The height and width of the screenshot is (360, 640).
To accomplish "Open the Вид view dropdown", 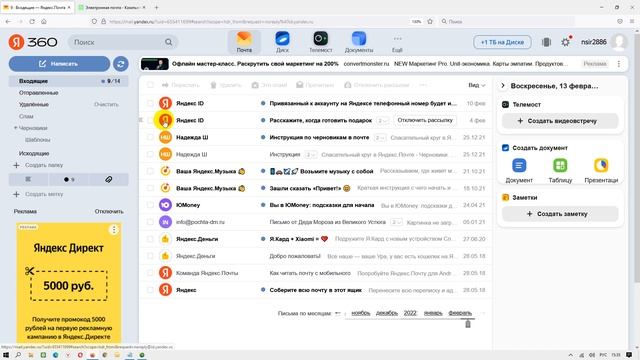I will [477, 85].
